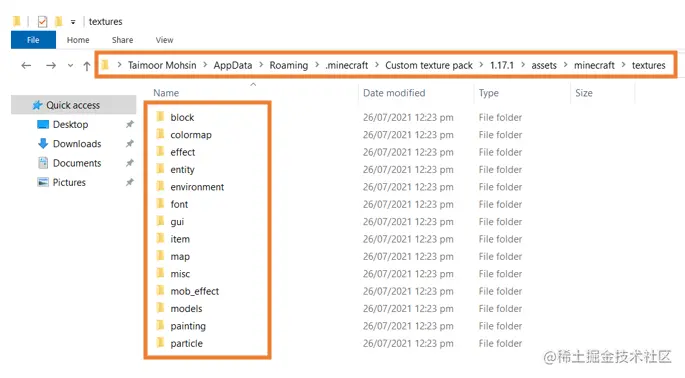Click the Properties checkmark icon in title bar
The image size is (685, 378).
(42, 21)
